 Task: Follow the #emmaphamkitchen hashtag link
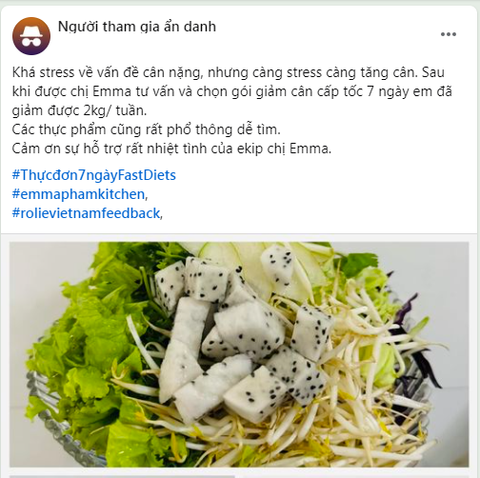pyautogui.click(x=79, y=194)
